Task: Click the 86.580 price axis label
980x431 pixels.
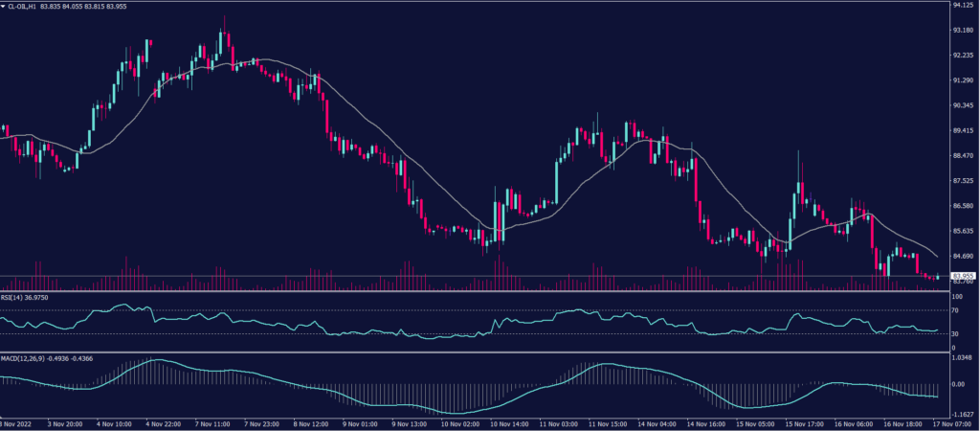Action: (x=962, y=206)
